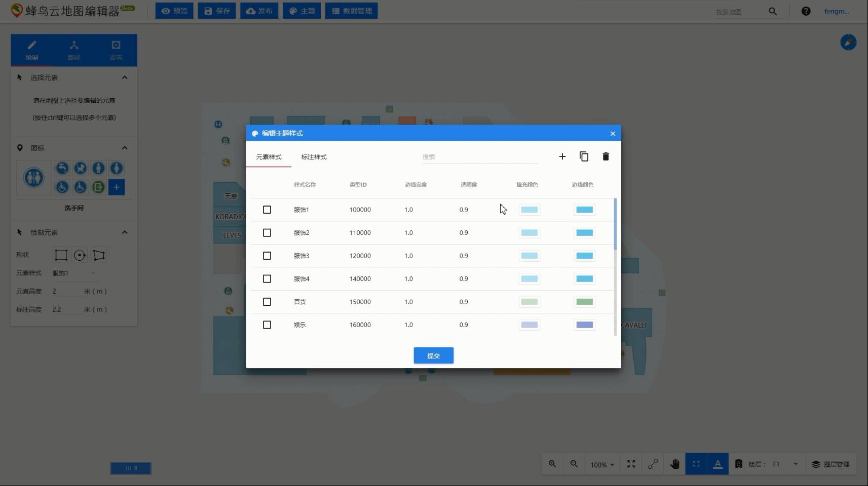Screen dimensions: 868x486
Task: Select the rectangle shape drawing tool
Action: (x=61, y=255)
